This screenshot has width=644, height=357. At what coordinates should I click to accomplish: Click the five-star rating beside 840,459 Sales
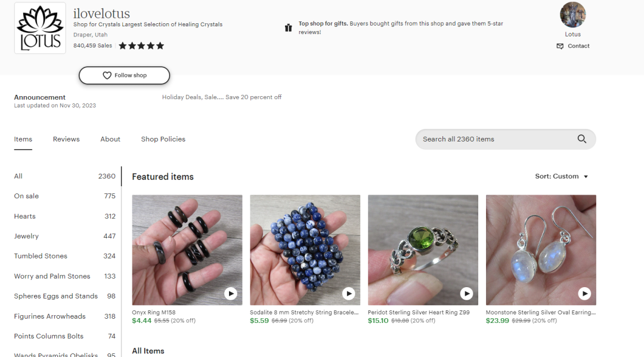[x=141, y=45]
